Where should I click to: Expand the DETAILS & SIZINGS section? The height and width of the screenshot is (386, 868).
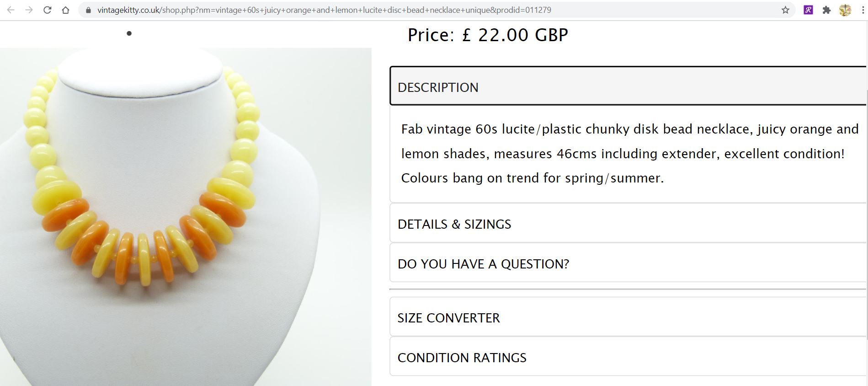pos(628,224)
